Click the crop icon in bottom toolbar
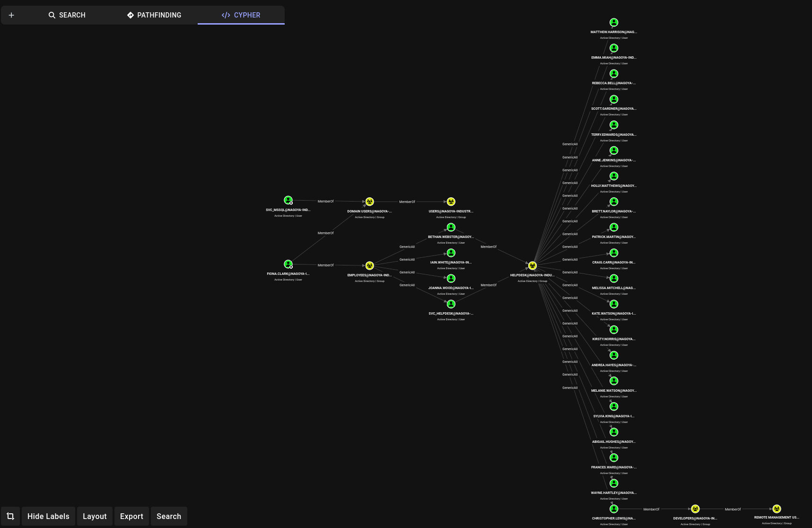The image size is (812, 528). (x=10, y=516)
